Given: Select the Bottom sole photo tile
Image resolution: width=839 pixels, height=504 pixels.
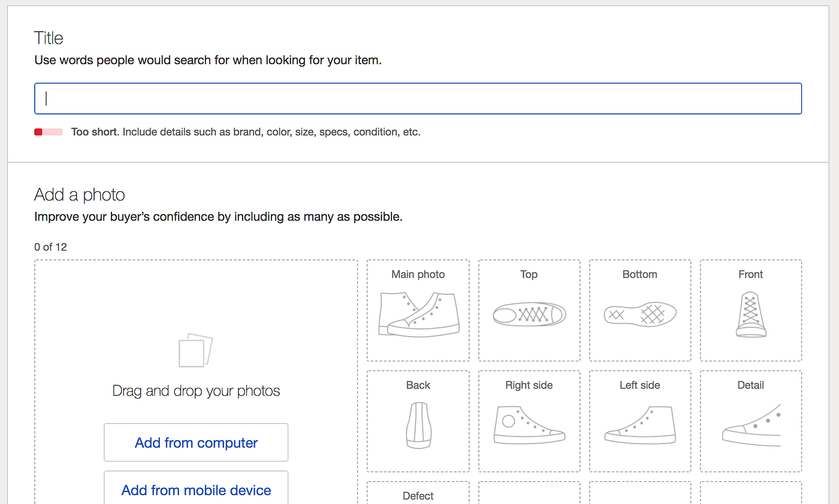Looking at the screenshot, I should [x=639, y=310].
